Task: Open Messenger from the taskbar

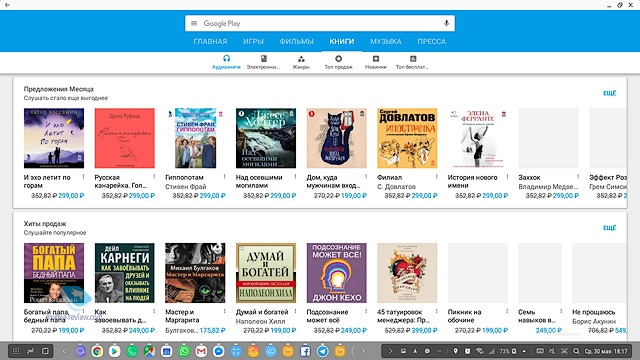Action: [x=218, y=351]
